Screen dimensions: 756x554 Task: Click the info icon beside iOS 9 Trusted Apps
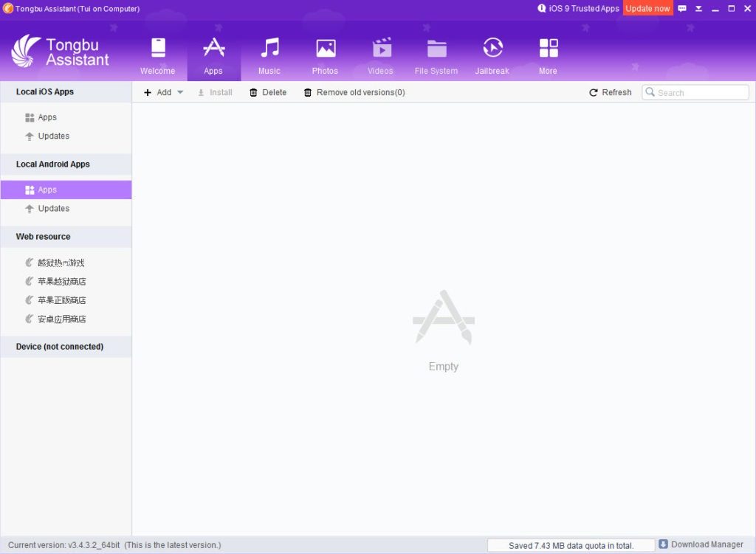tap(542, 8)
